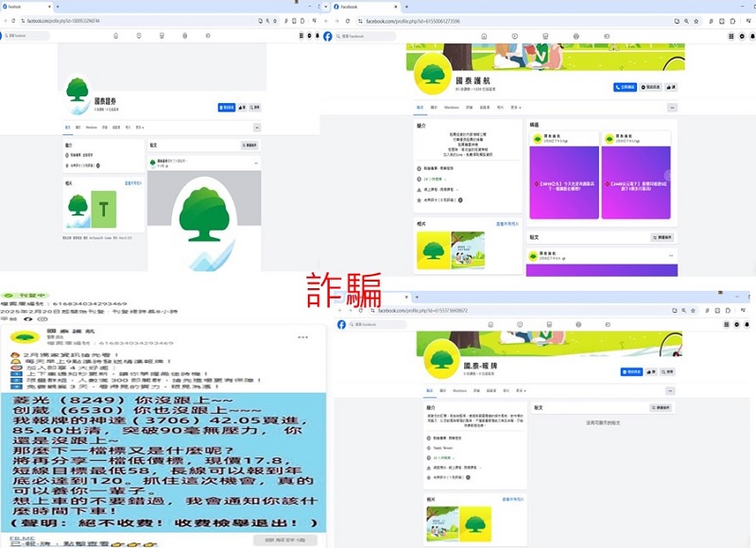
Task: Open the picnic photo thumbnail on 國.泰-報牌 page
Action: pyautogui.click(x=442, y=523)
